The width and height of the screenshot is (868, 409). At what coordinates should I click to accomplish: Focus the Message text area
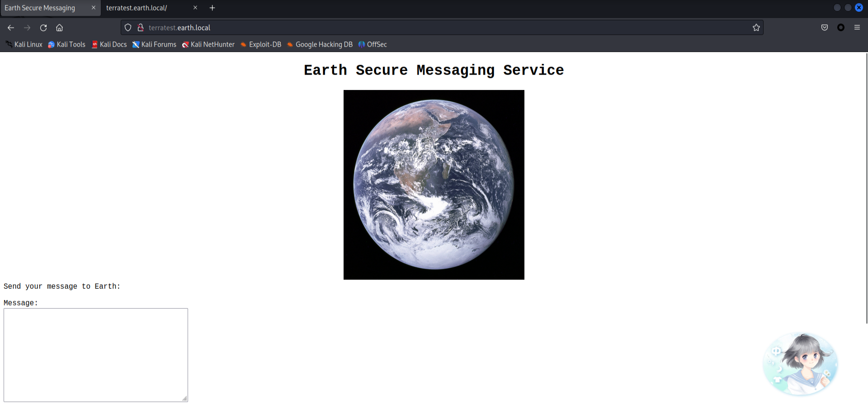click(95, 355)
